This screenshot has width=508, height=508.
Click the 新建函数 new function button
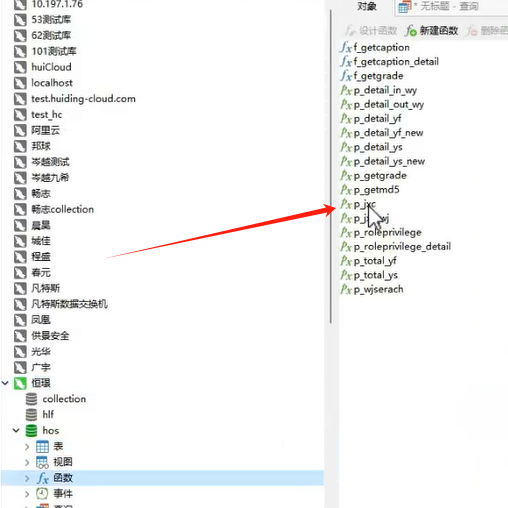pyautogui.click(x=432, y=31)
